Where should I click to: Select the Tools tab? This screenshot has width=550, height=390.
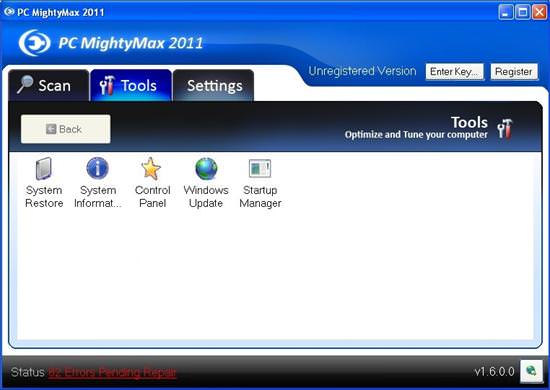point(131,86)
